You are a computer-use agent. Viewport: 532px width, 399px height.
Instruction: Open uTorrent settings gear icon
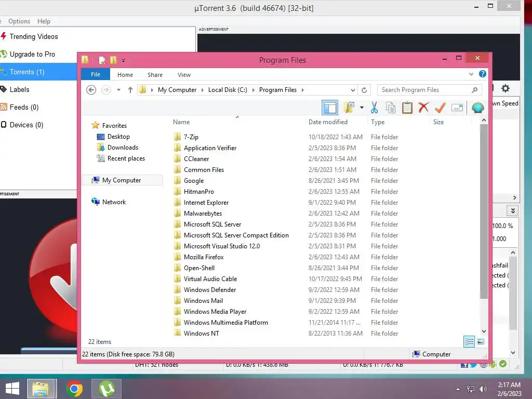click(x=505, y=88)
